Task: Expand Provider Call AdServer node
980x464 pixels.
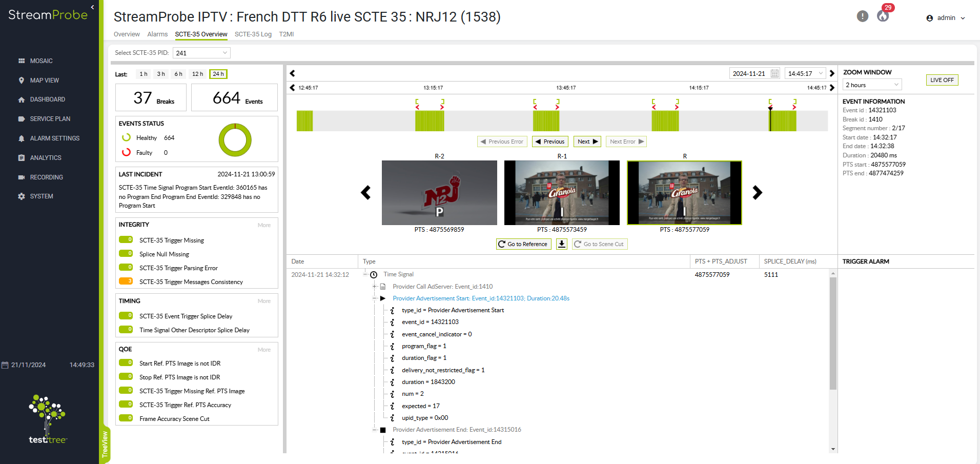Action: pos(375,287)
